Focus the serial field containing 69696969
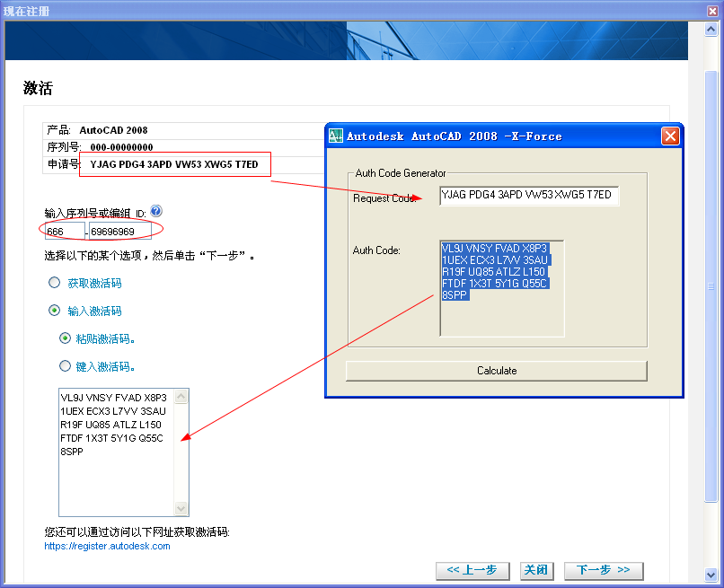This screenshot has width=724, height=588. coord(120,232)
